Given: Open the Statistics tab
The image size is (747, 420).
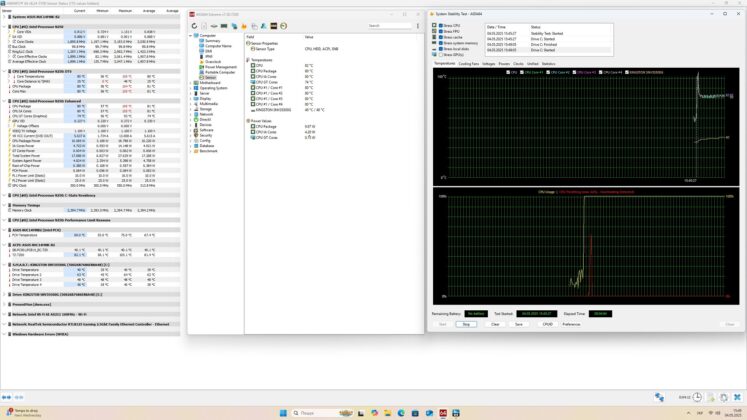Looking at the screenshot, I should coord(548,64).
